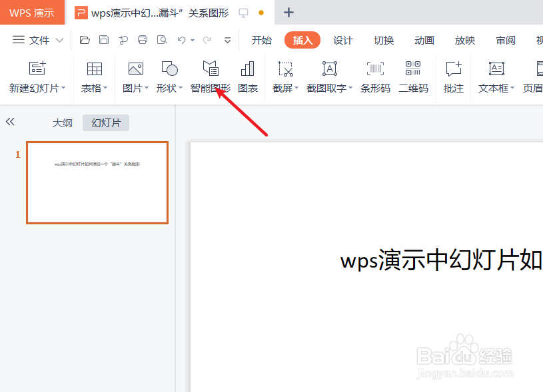This screenshot has width=543, height=392.
Task: Expand the 表格 dropdown arrow
Action: (x=105, y=88)
